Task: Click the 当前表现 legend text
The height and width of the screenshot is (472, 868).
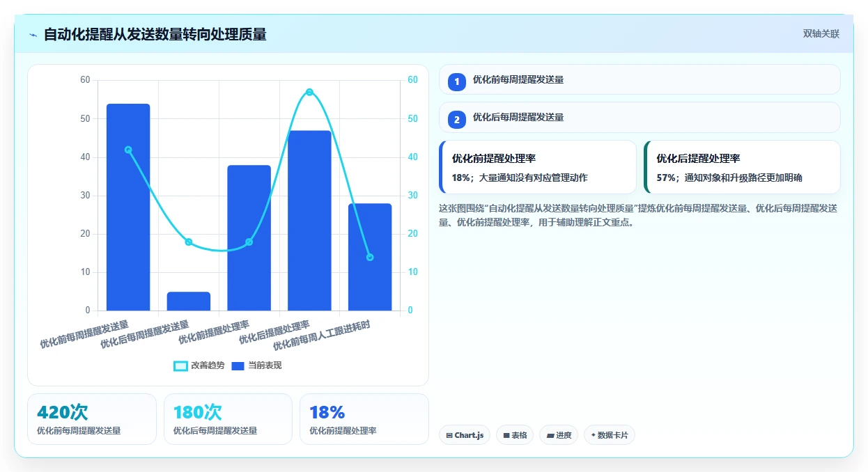Action: 265,365
